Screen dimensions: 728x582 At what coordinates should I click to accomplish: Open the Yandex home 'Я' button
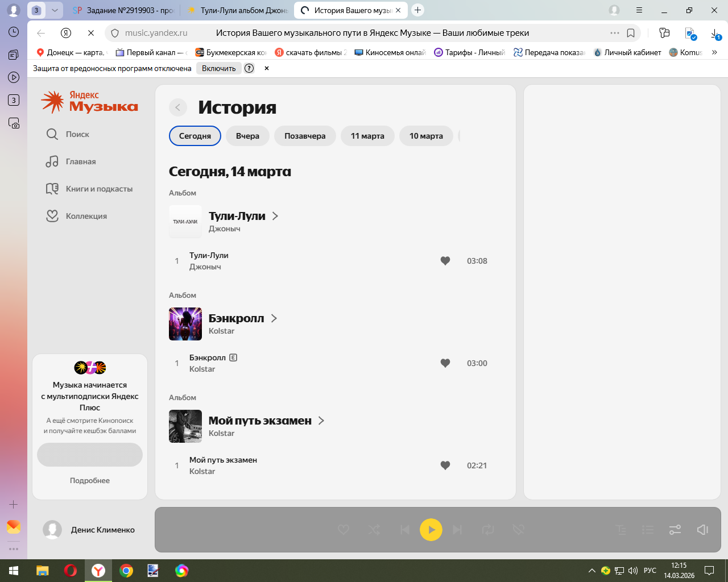(66, 33)
